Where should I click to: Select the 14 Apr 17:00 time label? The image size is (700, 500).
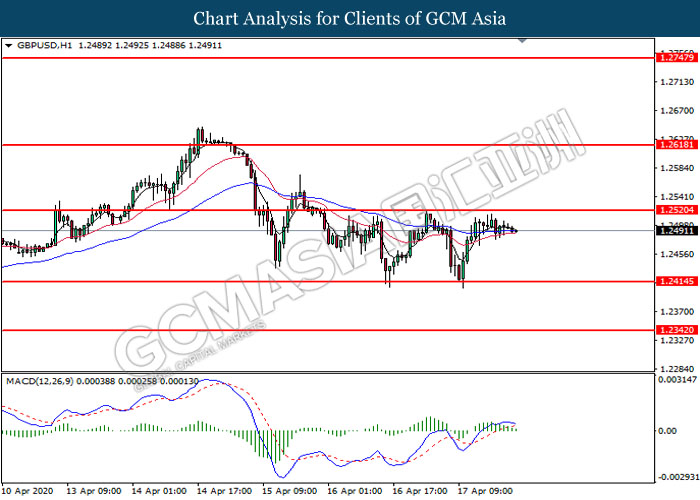[x=226, y=491]
